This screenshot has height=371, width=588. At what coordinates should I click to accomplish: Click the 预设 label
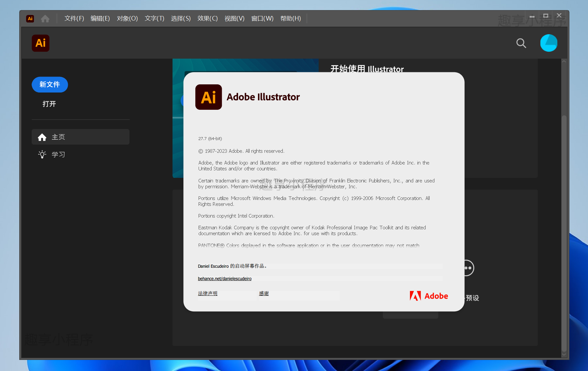click(472, 298)
